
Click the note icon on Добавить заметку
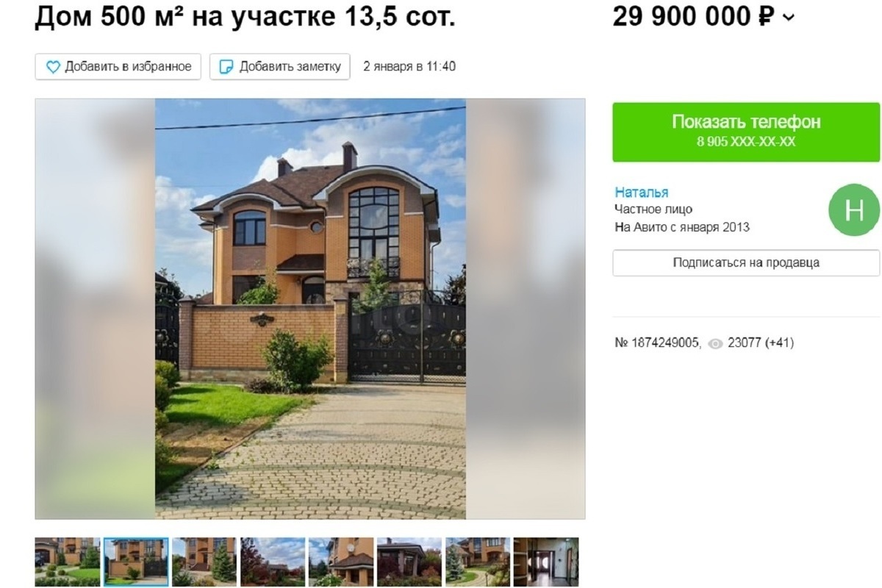pos(227,67)
